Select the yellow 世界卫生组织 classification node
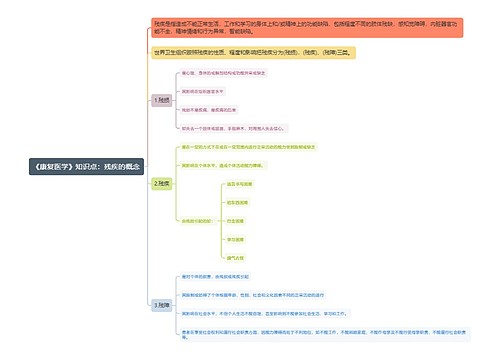 253,53
